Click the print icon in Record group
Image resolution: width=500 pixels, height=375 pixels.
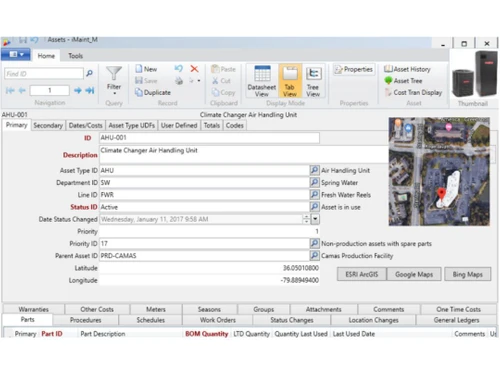point(179,81)
